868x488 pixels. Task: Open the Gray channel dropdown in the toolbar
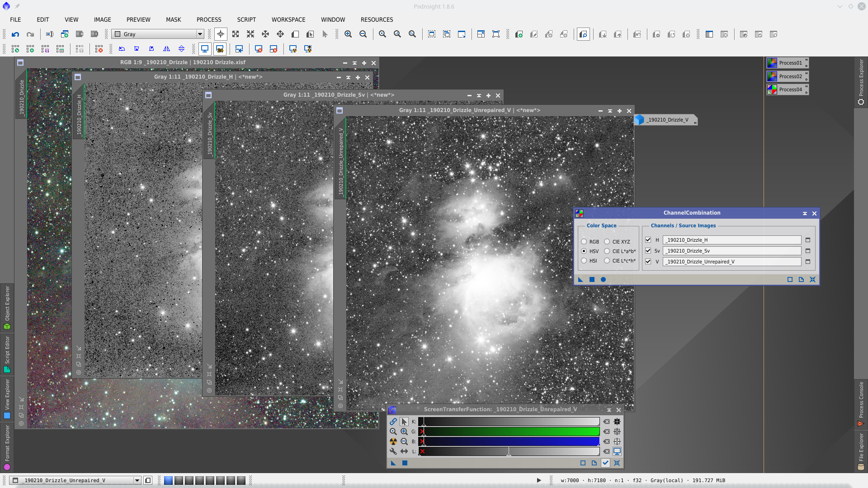pyautogui.click(x=199, y=34)
